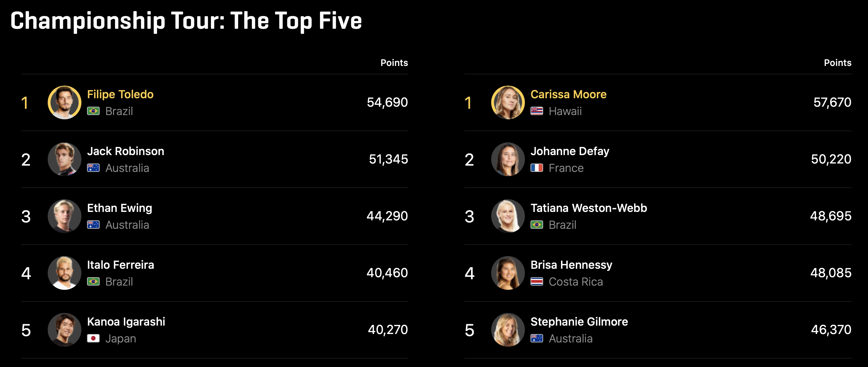868x367 pixels.
Task: Click Jack Robinson's avatar photo
Action: tap(65, 159)
